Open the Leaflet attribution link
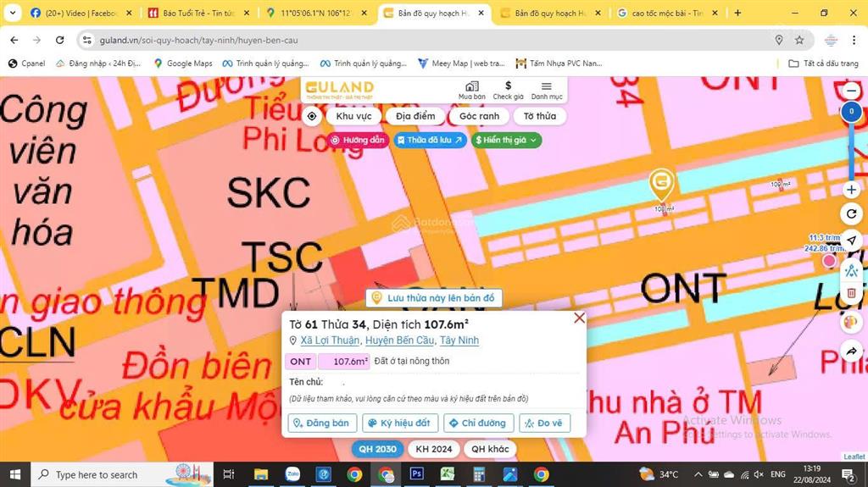Viewport: 868px width, 487px height. [x=854, y=457]
